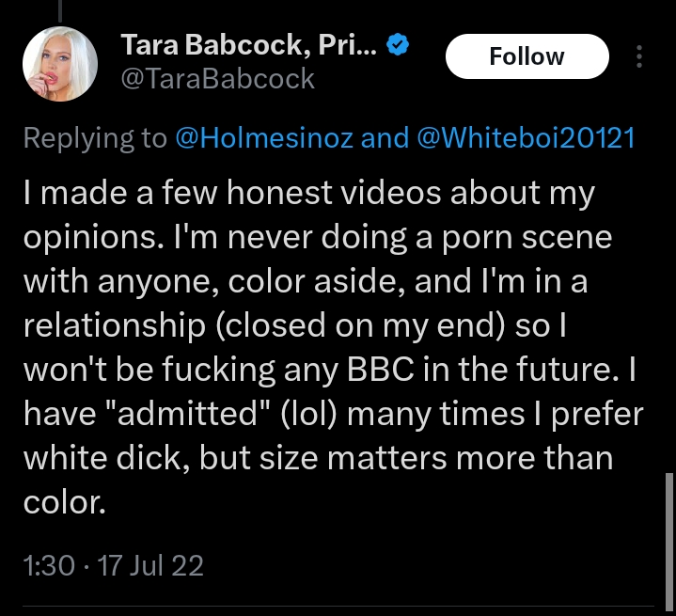Click the @TaraBabcock handle
Screen dimensions: 676x616
pyautogui.click(x=218, y=79)
